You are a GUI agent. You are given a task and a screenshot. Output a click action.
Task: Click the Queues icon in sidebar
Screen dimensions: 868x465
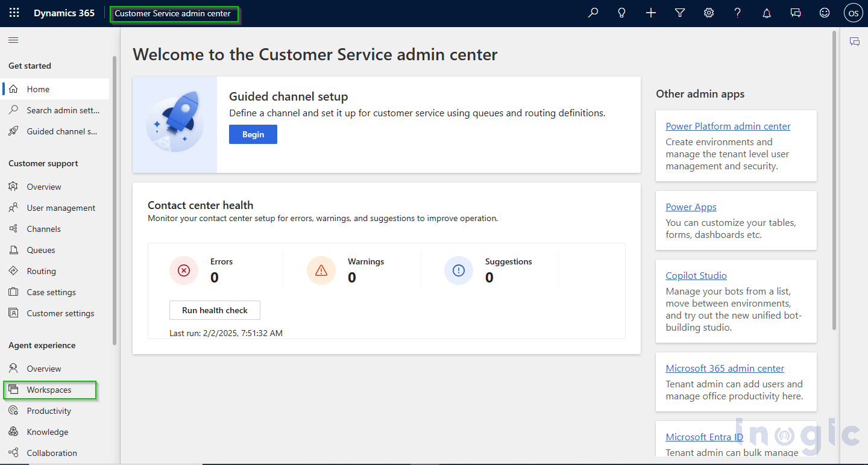13,250
